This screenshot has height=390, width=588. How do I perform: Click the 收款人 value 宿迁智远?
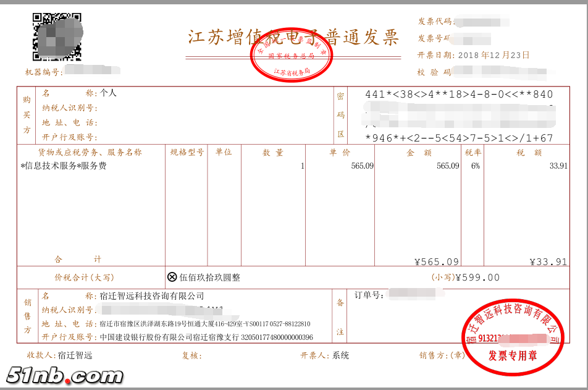75,355
